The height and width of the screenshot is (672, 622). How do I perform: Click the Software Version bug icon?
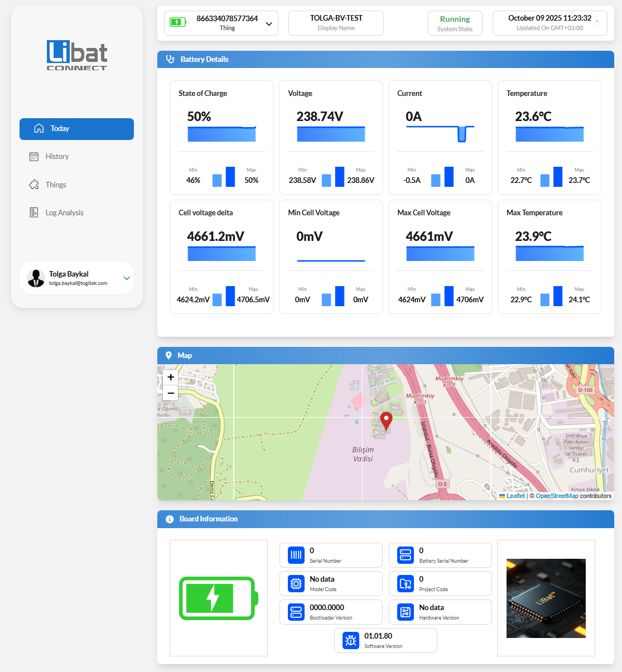(x=350, y=640)
